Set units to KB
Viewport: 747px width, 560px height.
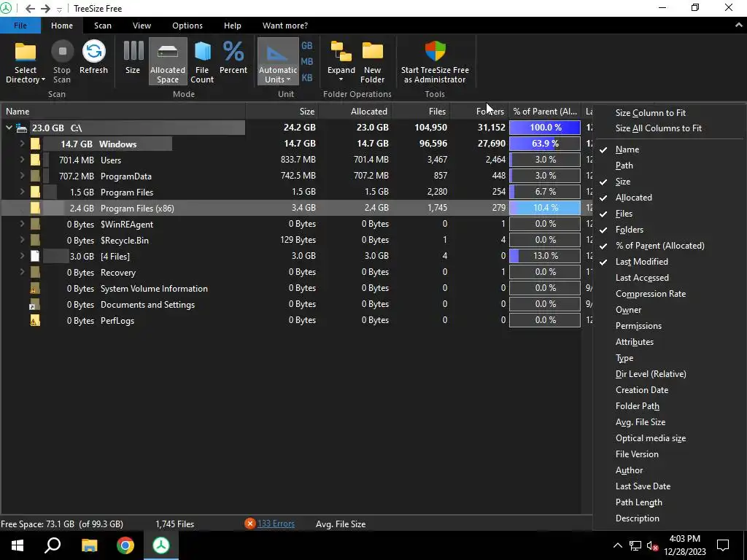307,77
